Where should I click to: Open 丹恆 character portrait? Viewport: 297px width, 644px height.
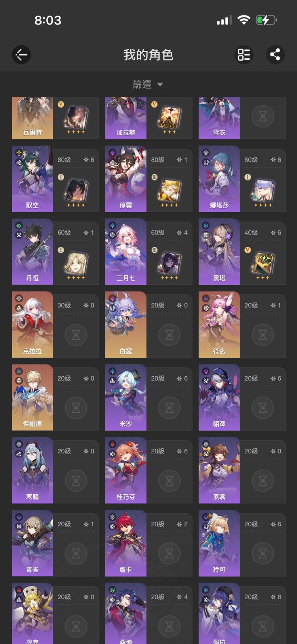pyautogui.click(x=32, y=252)
